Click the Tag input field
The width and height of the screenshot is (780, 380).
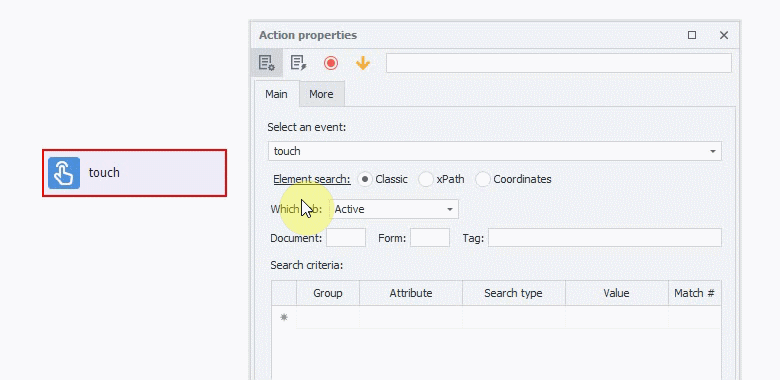point(604,238)
